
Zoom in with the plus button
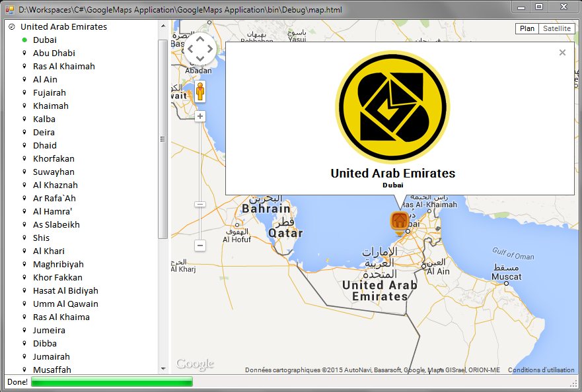pos(200,116)
